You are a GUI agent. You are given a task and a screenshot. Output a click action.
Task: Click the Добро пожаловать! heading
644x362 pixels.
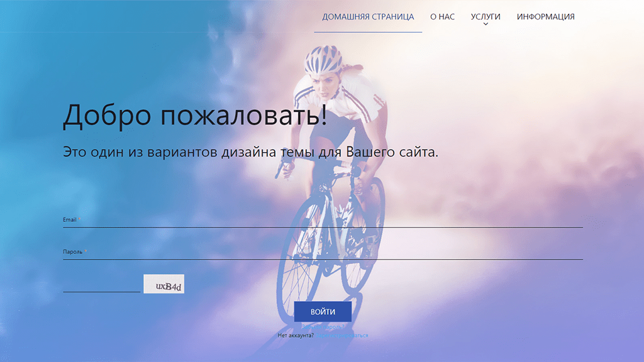pos(195,116)
